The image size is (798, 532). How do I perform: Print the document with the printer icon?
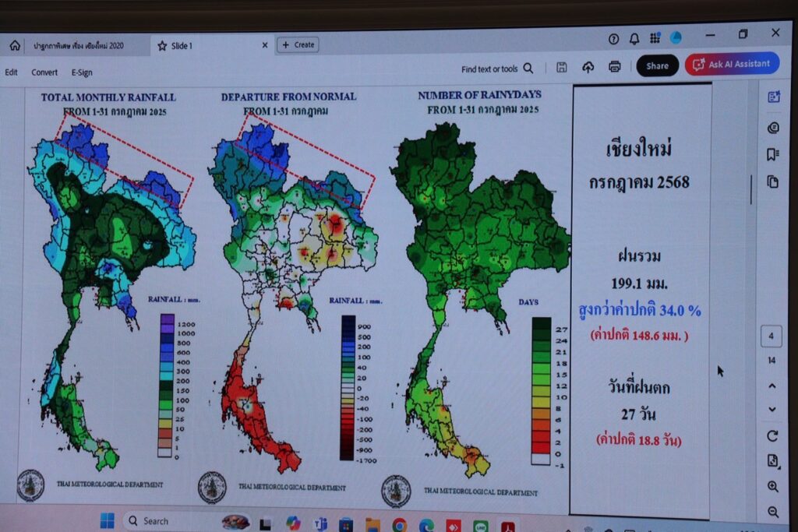click(x=614, y=66)
